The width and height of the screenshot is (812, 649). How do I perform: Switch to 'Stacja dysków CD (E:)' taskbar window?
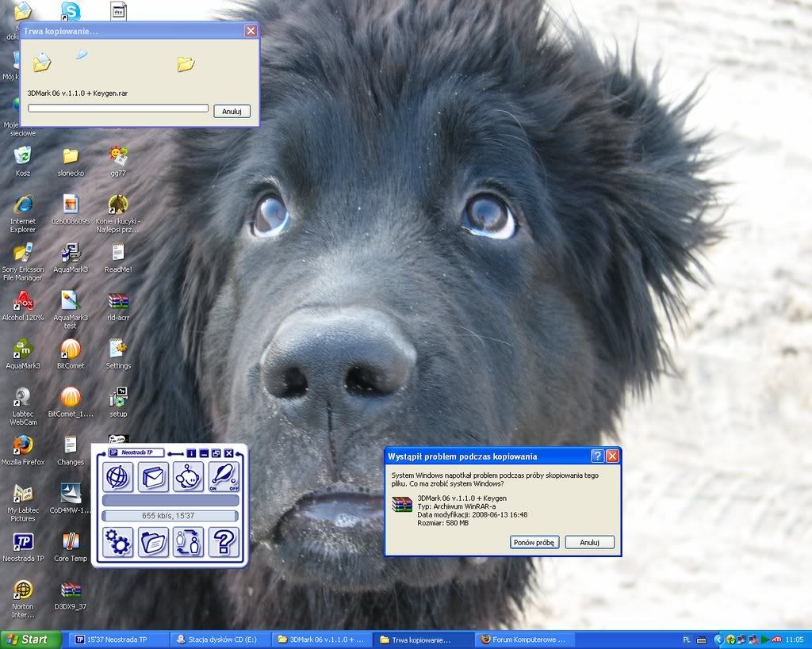220,639
